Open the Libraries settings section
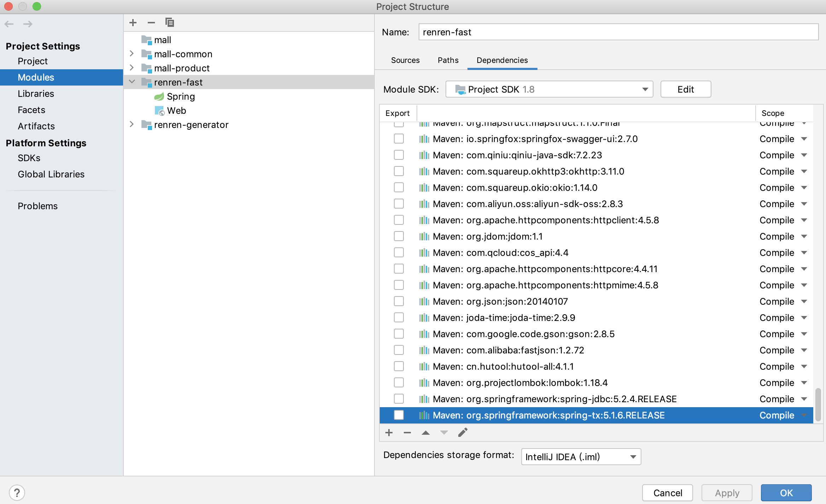Viewport: 826px width, 504px height. click(x=36, y=94)
